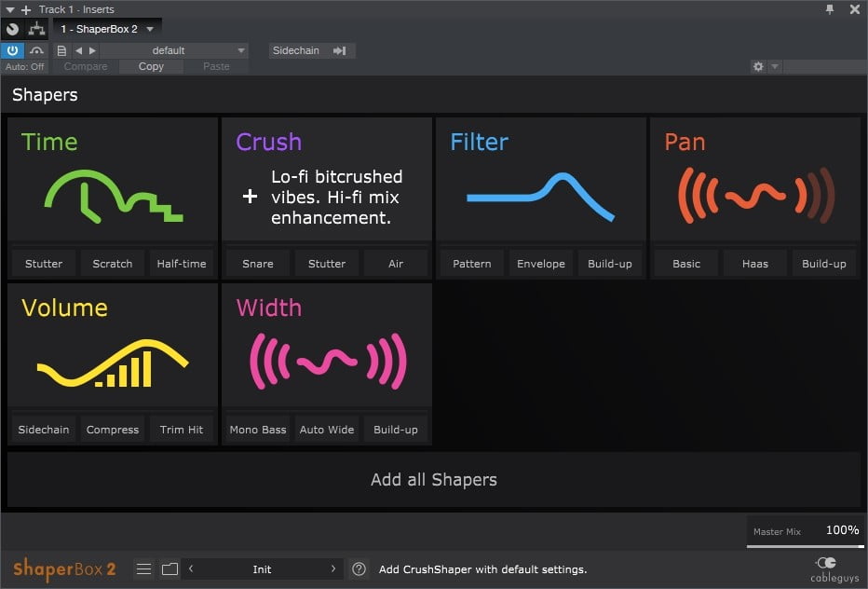Expand the dropdown arrow beside the gear

(x=775, y=66)
